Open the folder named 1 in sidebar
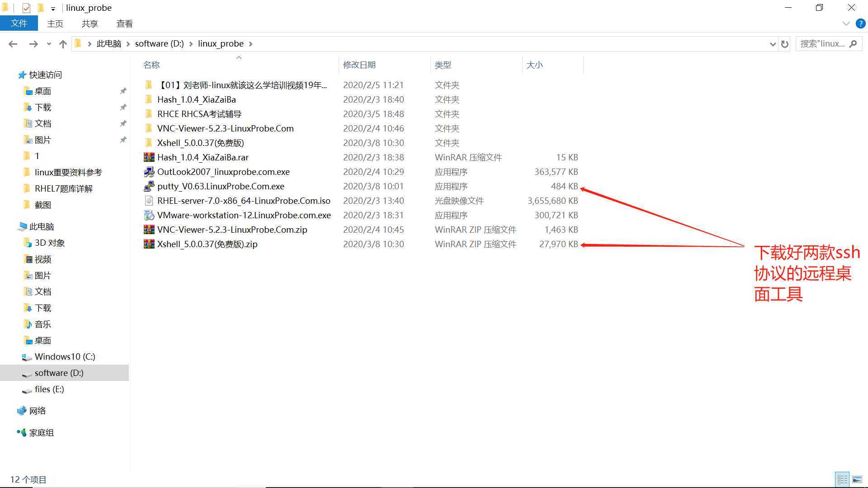This screenshot has height=488, width=868. pyautogui.click(x=37, y=156)
